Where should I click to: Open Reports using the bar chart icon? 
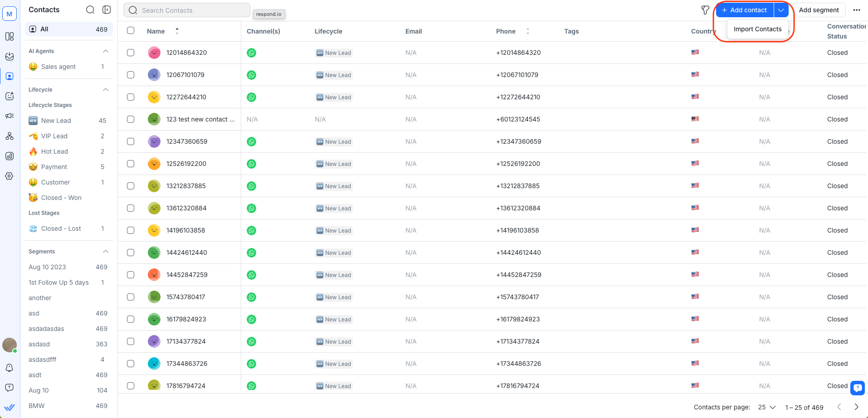(9, 156)
